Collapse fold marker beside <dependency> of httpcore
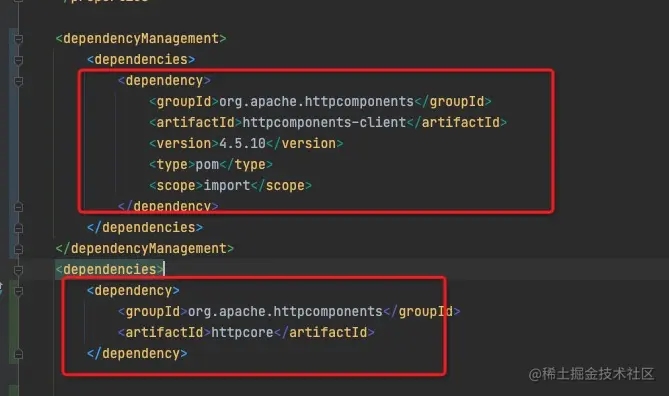 18,291
